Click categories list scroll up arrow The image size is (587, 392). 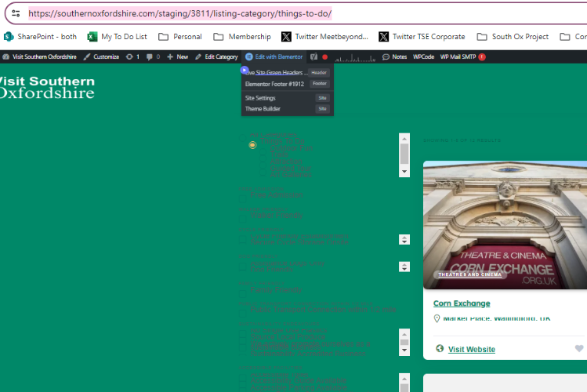pos(404,138)
